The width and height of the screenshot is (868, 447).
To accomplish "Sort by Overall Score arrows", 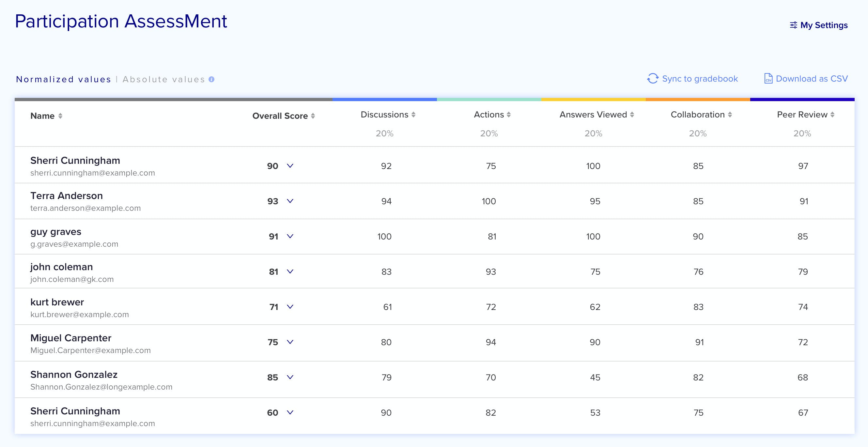I will (x=313, y=116).
